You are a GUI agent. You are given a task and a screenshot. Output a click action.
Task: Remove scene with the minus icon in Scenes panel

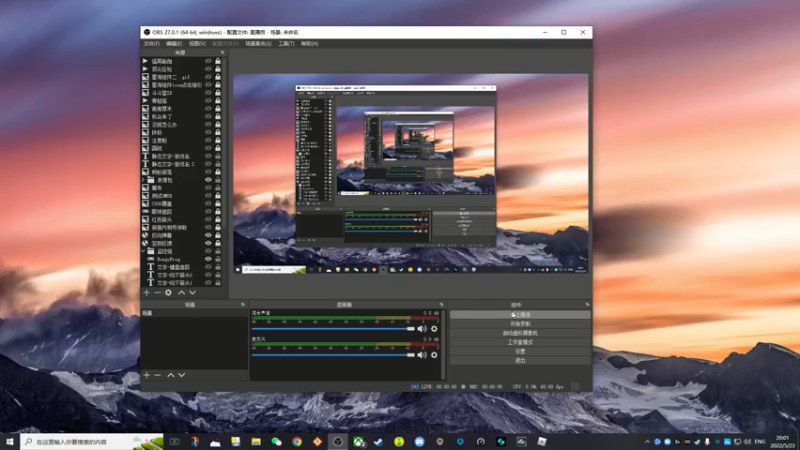(x=157, y=375)
